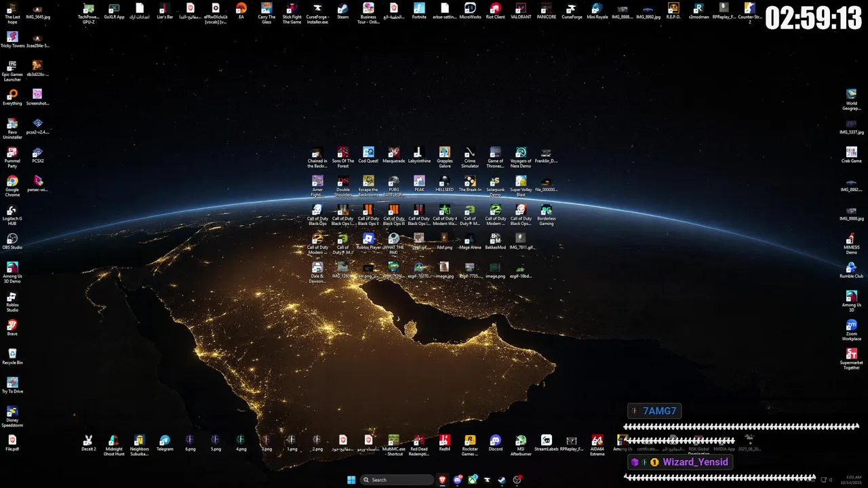Select the Recycle Bin

pos(12,357)
